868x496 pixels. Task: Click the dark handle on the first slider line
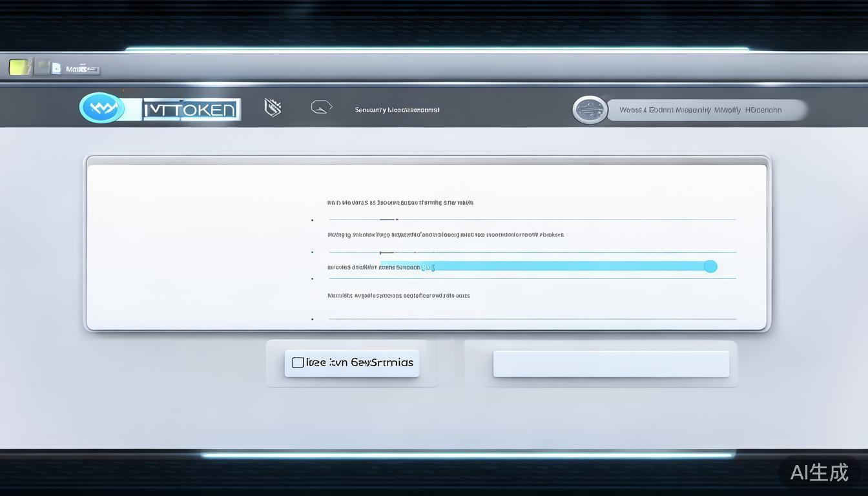point(388,220)
